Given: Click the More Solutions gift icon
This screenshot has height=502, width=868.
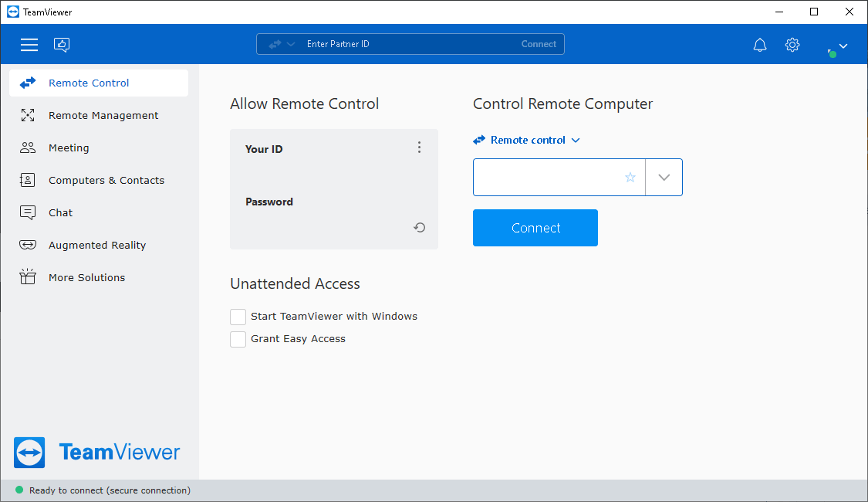Looking at the screenshot, I should (28, 277).
